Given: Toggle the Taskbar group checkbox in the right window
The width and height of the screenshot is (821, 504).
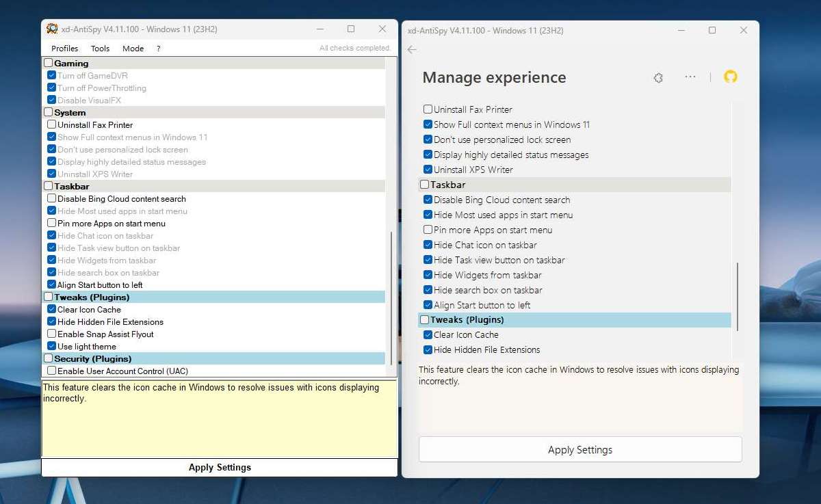Looking at the screenshot, I should click(x=425, y=185).
